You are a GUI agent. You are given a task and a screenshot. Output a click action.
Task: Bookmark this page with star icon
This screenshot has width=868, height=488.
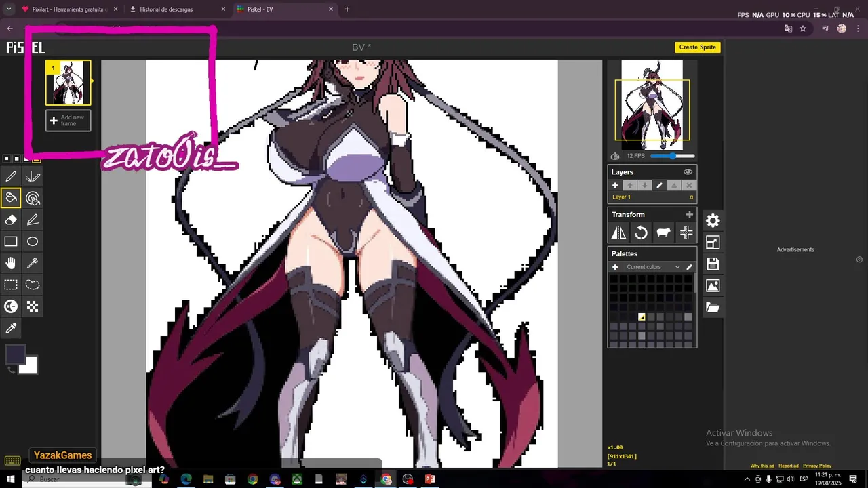click(803, 28)
